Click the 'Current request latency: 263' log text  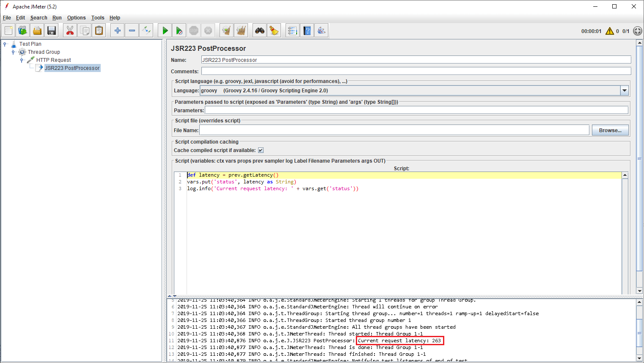pyautogui.click(x=399, y=341)
